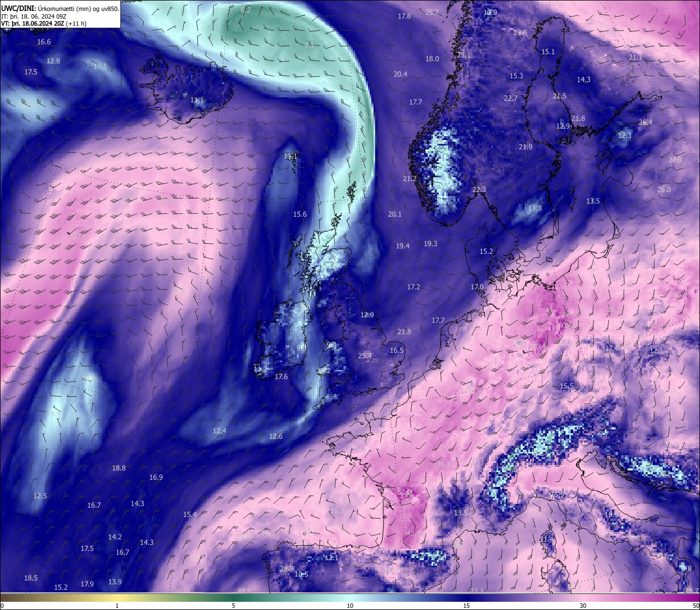The width and height of the screenshot is (700, 610).
Task: Click the 53.9 value over France
Action: (x=404, y=492)
